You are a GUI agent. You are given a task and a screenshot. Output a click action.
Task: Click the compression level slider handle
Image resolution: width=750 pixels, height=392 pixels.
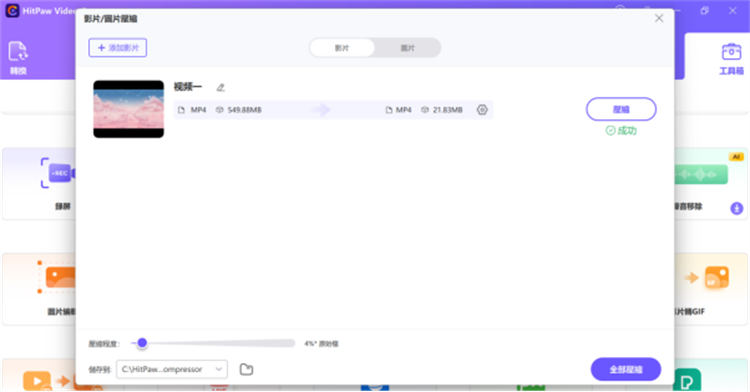(142, 343)
